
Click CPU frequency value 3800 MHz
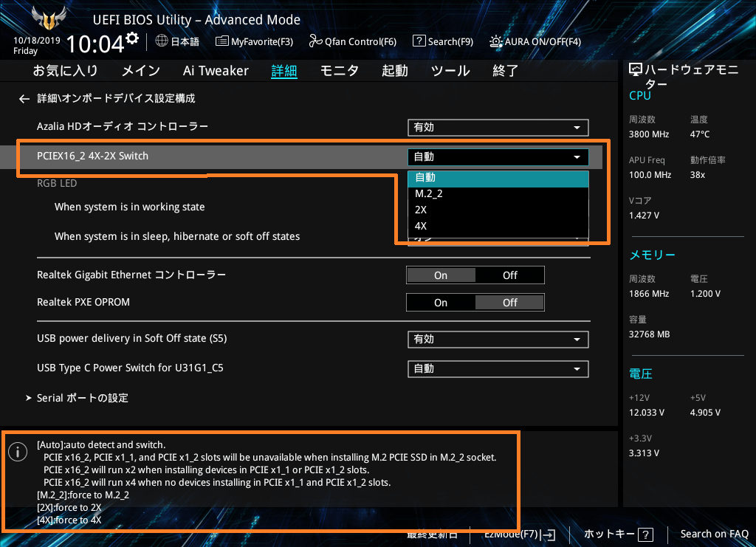click(649, 134)
